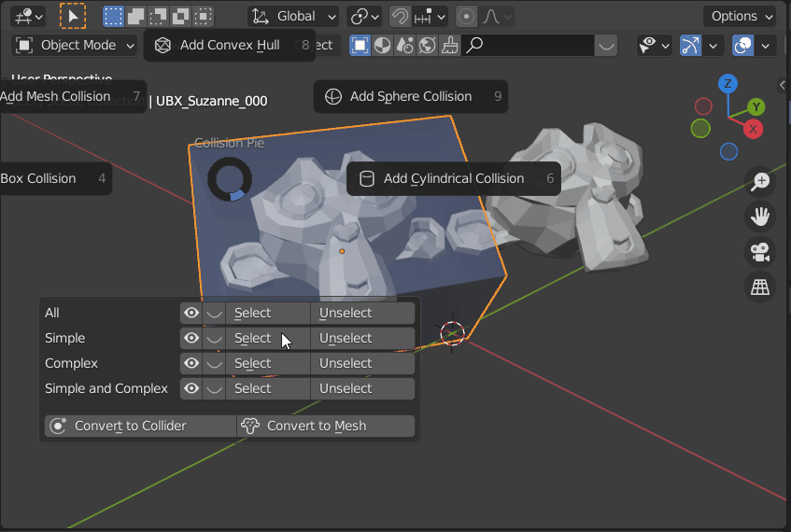The width and height of the screenshot is (791, 532).
Task: Choose Add Sphere Collision from pie menu
Action: click(x=410, y=96)
